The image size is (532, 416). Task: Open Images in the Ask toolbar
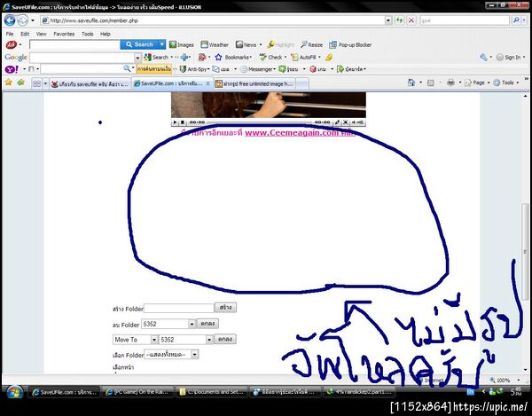point(182,44)
